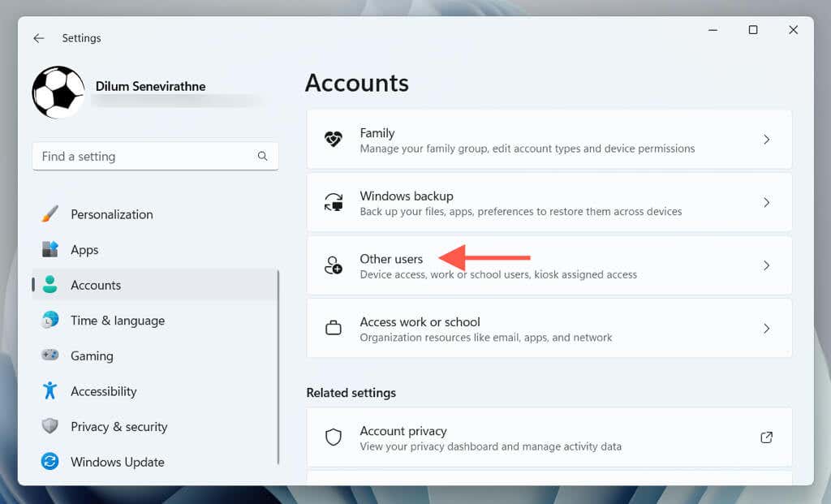This screenshot has height=504, width=831.
Task: Click the Accounts label in sidebar
Action: click(96, 285)
